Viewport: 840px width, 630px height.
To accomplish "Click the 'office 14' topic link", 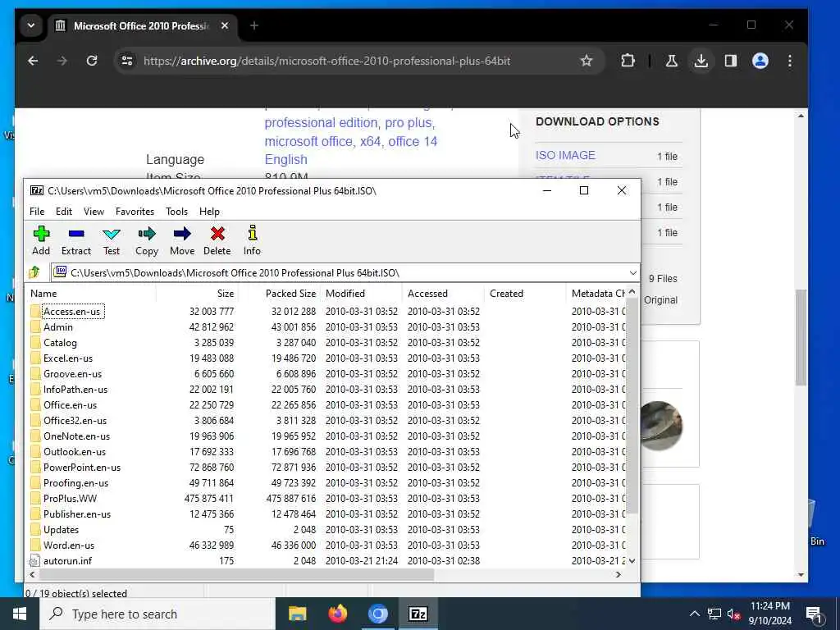I will 413,141.
